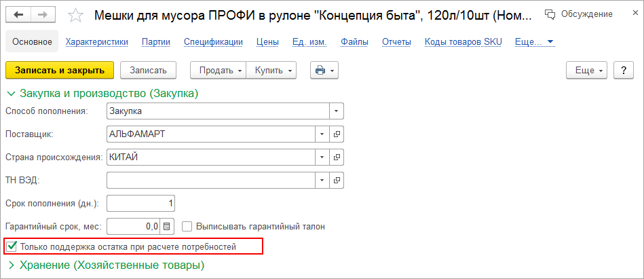Open the Поставщик record form icon

[336, 134]
